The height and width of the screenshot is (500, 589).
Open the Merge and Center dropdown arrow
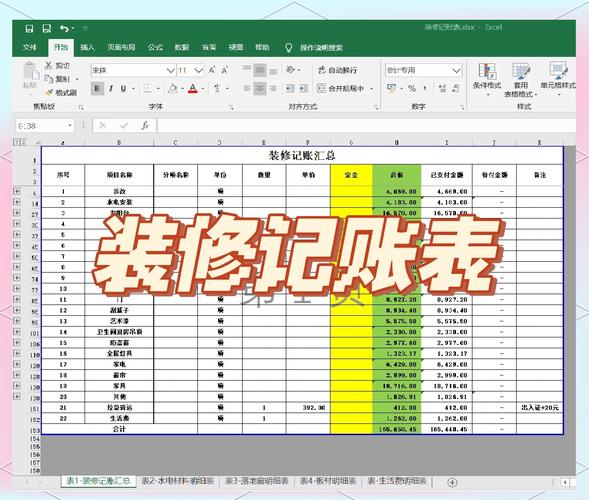(372, 89)
